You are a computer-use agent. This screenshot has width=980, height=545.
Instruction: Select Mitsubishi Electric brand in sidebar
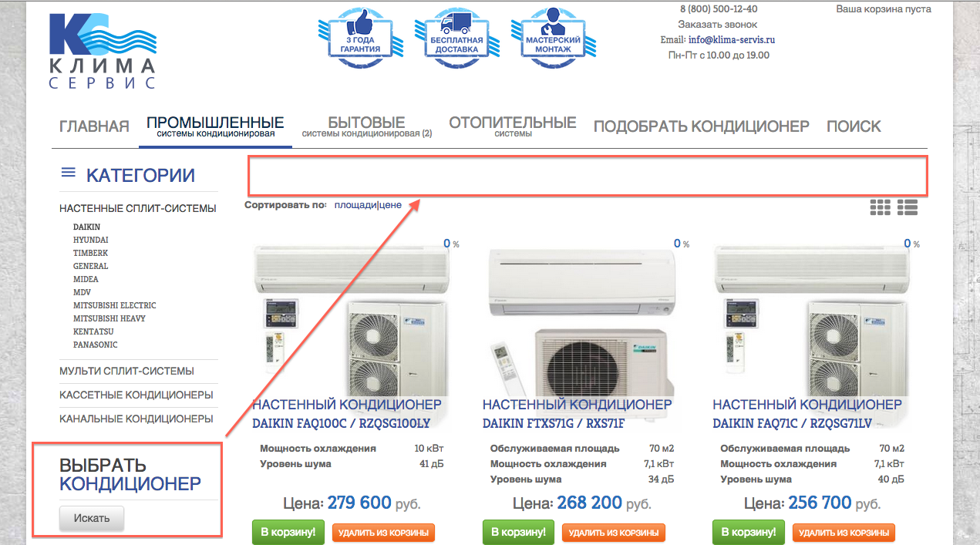(x=114, y=305)
